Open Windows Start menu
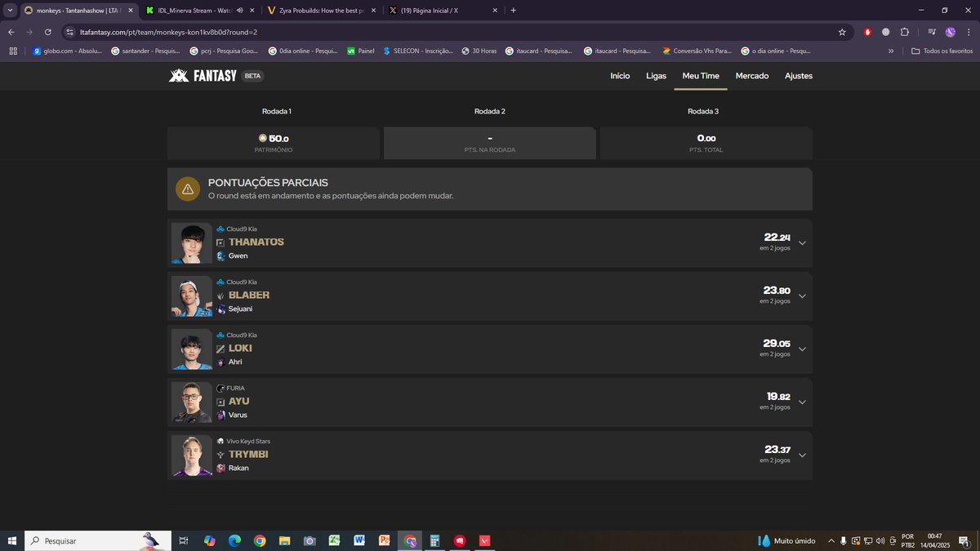This screenshot has width=980, height=551. [x=12, y=540]
